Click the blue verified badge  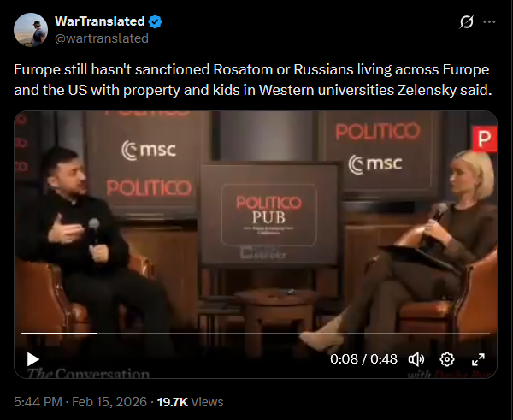click(x=155, y=21)
